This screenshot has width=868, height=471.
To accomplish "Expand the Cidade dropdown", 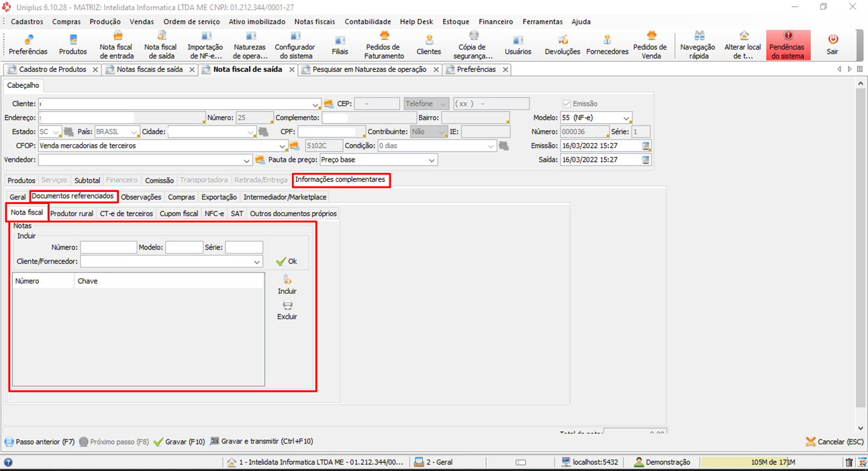I will click(251, 132).
